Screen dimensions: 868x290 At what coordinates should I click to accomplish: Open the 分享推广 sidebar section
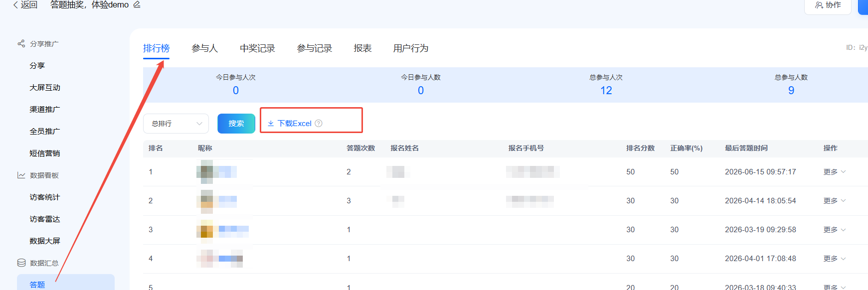(38, 44)
